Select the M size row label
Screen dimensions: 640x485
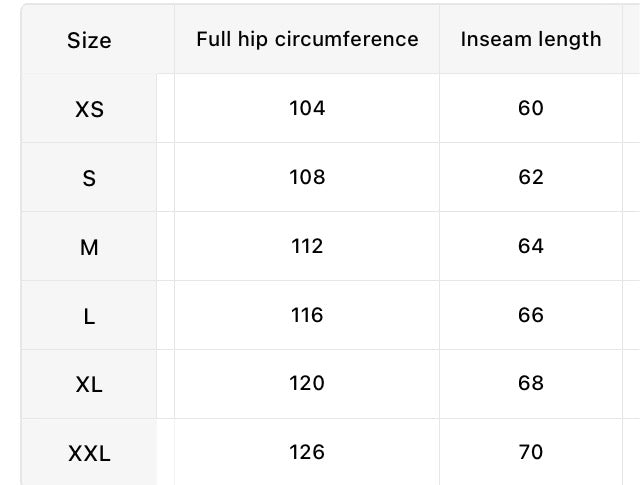point(89,247)
